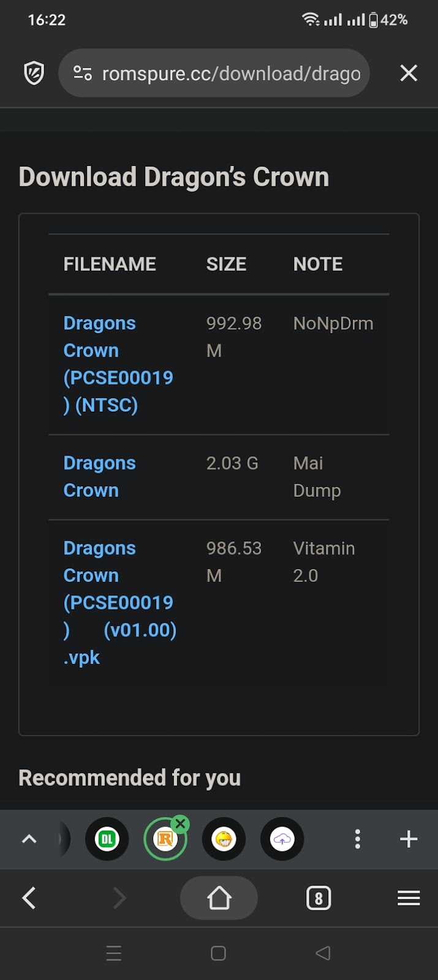Viewport: 438px width, 980px height.
Task: Click the romspure.cc URL address field
Action: point(231,73)
